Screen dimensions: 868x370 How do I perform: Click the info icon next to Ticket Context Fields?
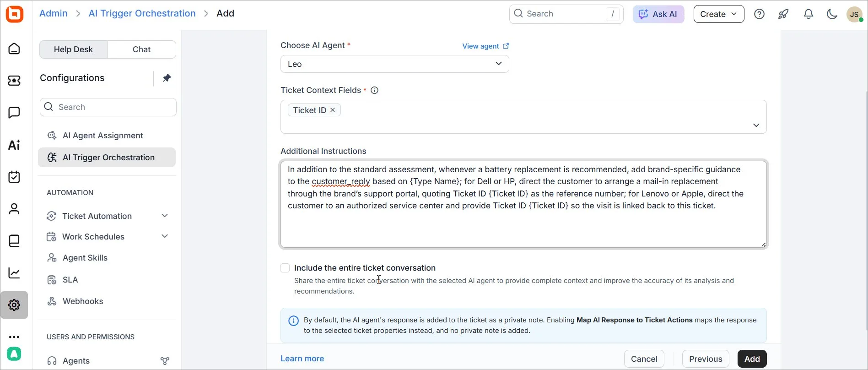pyautogui.click(x=374, y=90)
